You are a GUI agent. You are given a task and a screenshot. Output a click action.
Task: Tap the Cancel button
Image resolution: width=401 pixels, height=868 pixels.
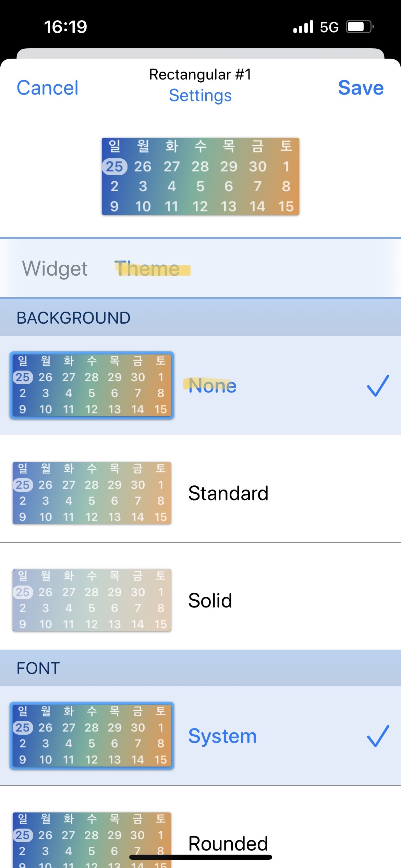point(48,88)
